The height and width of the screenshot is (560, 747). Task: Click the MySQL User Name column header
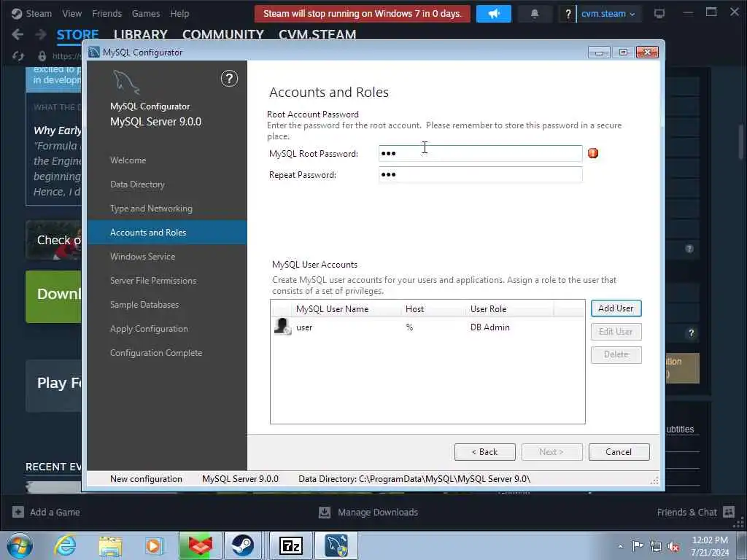tap(332, 309)
